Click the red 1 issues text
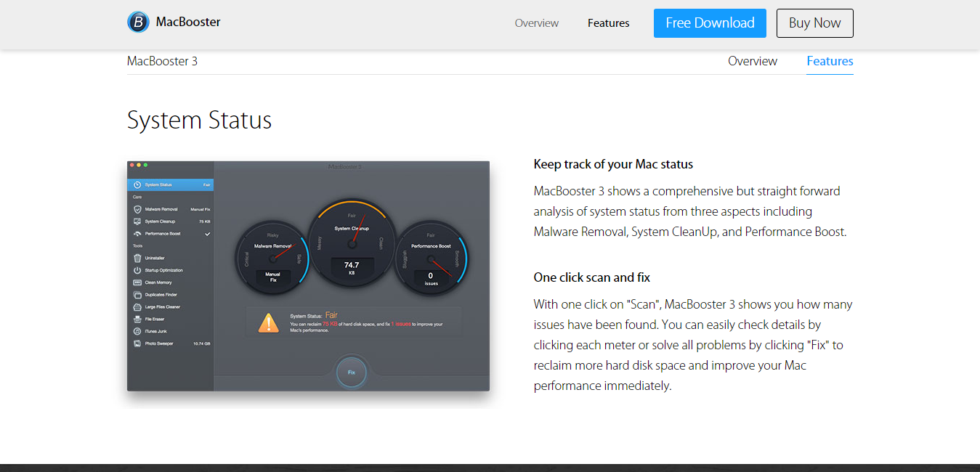The height and width of the screenshot is (472, 980). pos(401,324)
